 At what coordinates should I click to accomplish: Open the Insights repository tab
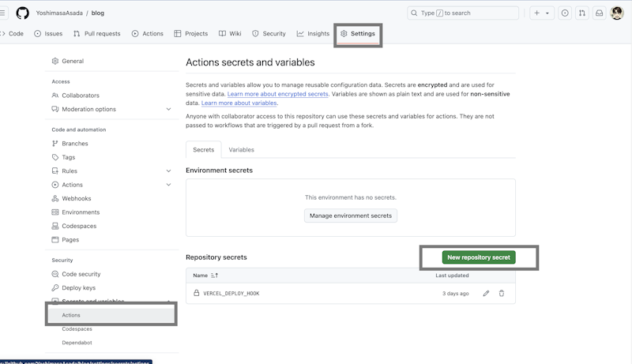tap(314, 34)
